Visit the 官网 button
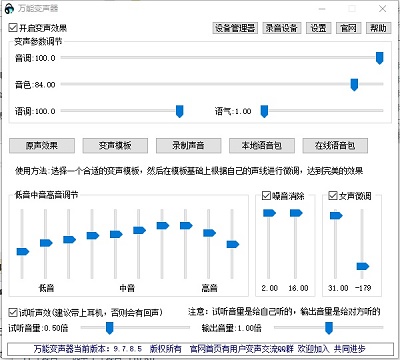Image resolution: width=400 pixels, height=360 pixels. click(x=348, y=28)
